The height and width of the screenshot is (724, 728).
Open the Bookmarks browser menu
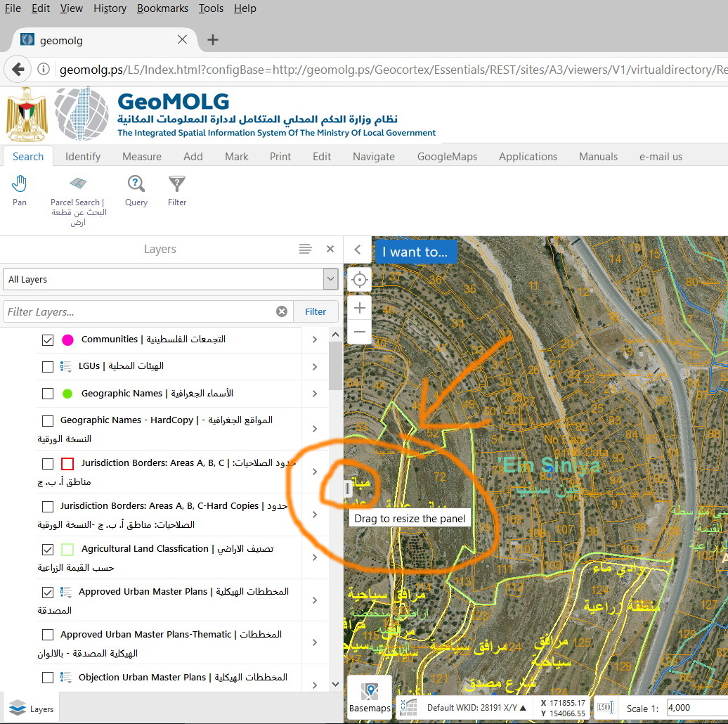(162, 8)
